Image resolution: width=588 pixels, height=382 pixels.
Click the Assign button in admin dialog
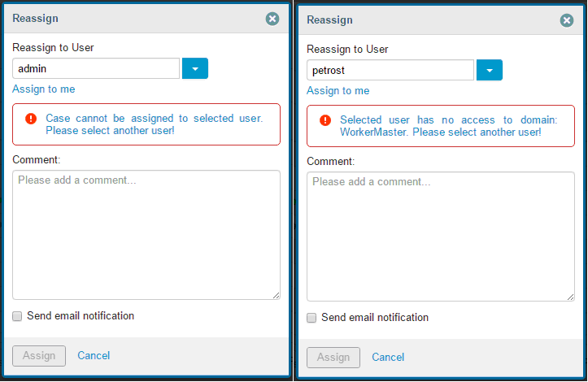[39, 355]
